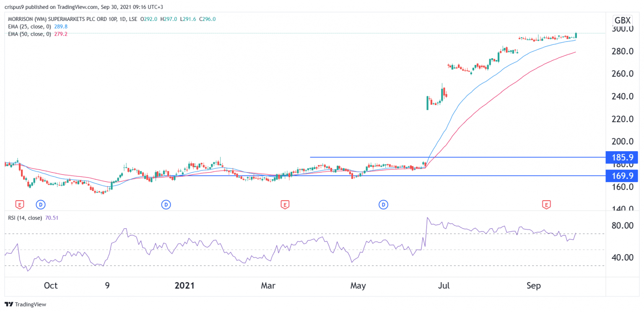Click the GBX currency label on price scale

point(622,19)
